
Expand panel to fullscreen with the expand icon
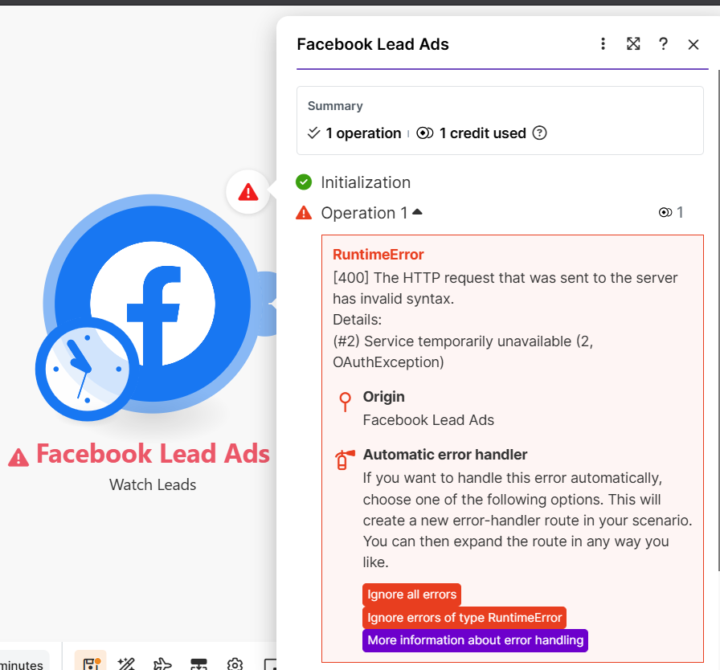coord(633,44)
